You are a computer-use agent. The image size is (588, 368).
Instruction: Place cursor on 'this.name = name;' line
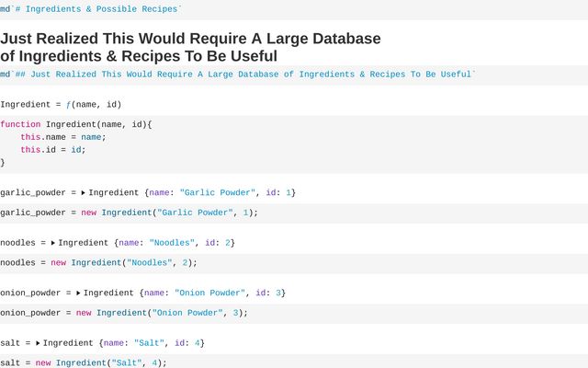(x=63, y=137)
